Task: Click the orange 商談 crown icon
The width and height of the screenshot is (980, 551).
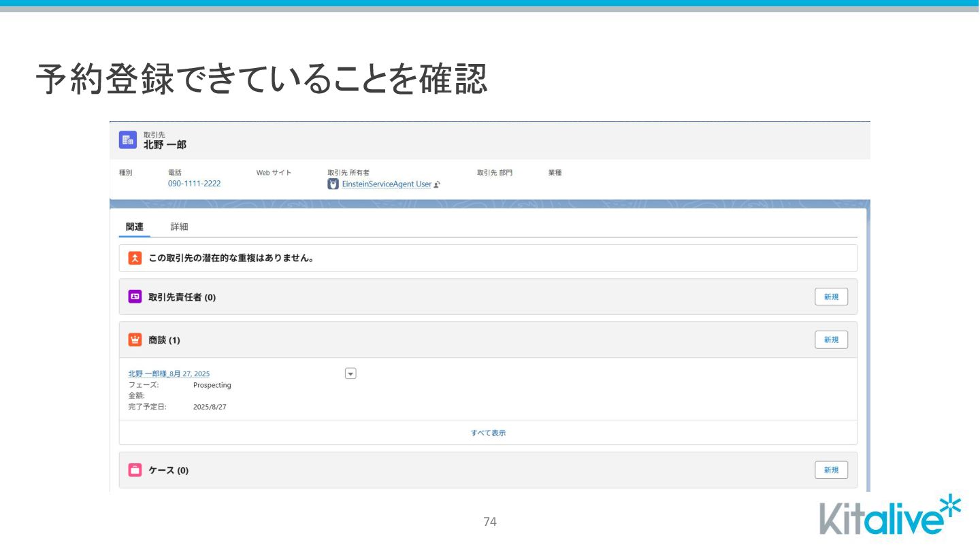Action: pos(135,339)
